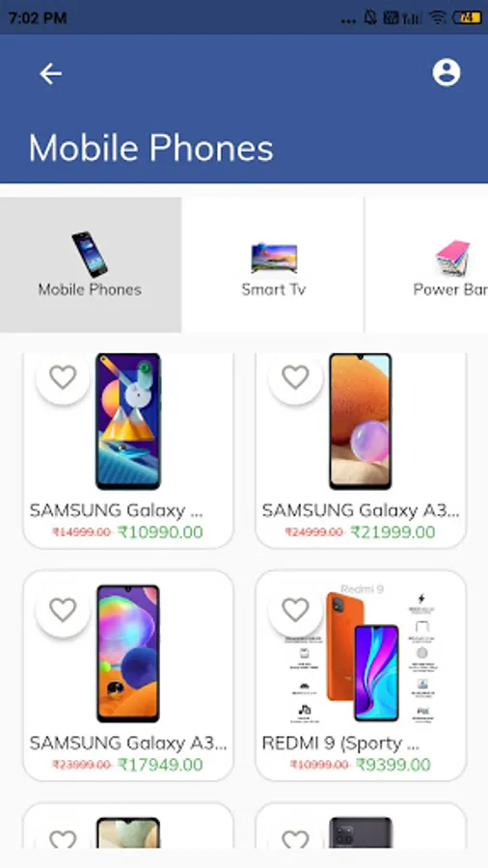Click the ₹21999.00 discounted price
The width and height of the screenshot is (488, 868).
[393, 532]
